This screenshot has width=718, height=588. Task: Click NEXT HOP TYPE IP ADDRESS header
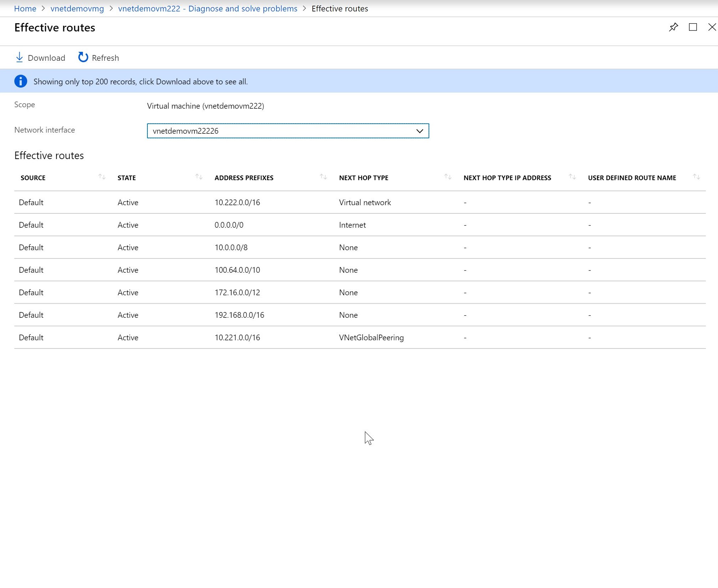pyautogui.click(x=507, y=178)
